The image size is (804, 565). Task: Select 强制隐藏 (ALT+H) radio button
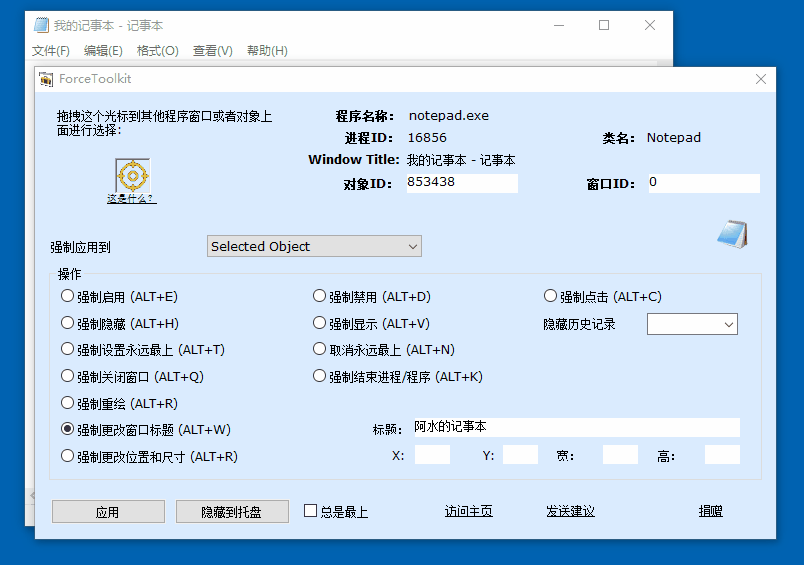(x=68, y=323)
